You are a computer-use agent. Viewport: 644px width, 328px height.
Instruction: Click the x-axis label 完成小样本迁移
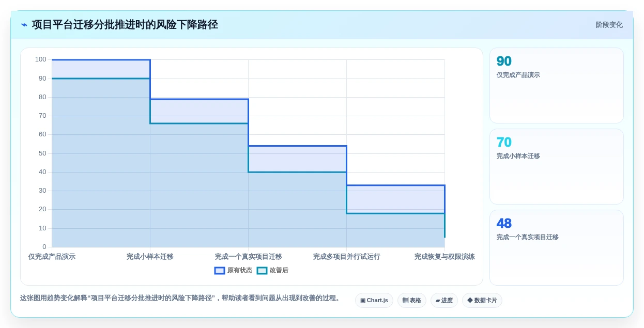[x=150, y=257]
